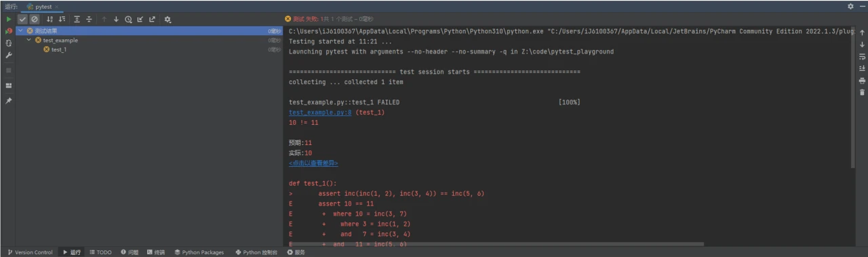Pin the pytest run tab
The width and height of the screenshot is (868, 257).
pyautogui.click(x=9, y=100)
